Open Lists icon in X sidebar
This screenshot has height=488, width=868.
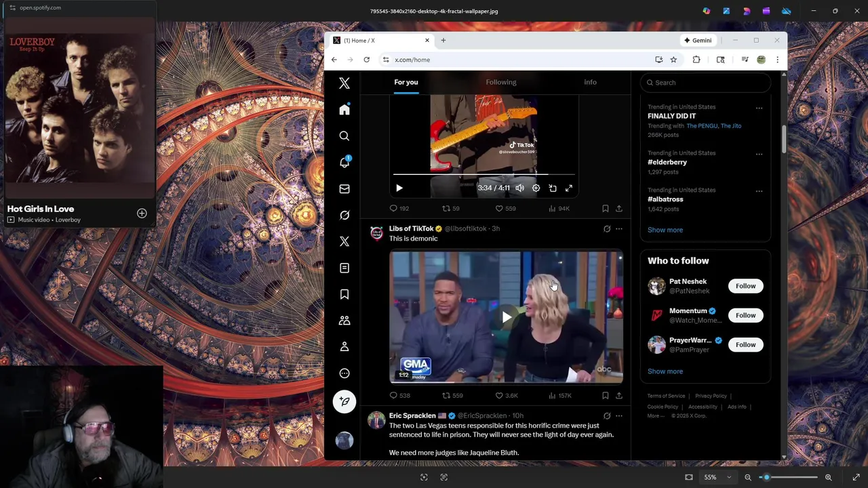pos(344,268)
